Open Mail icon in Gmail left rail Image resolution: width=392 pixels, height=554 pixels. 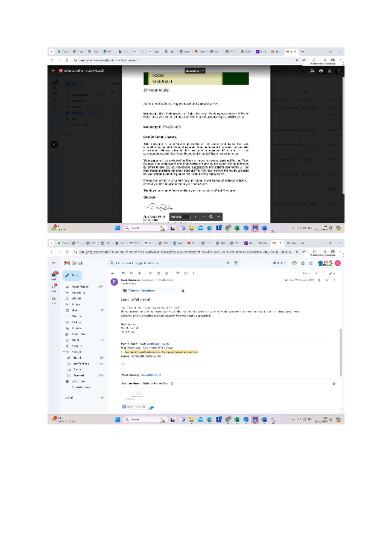pos(54,274)
